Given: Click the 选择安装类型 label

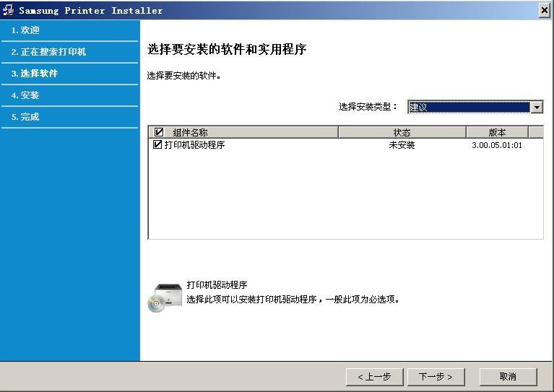Looking at the screenshot, I should point(368,106).
